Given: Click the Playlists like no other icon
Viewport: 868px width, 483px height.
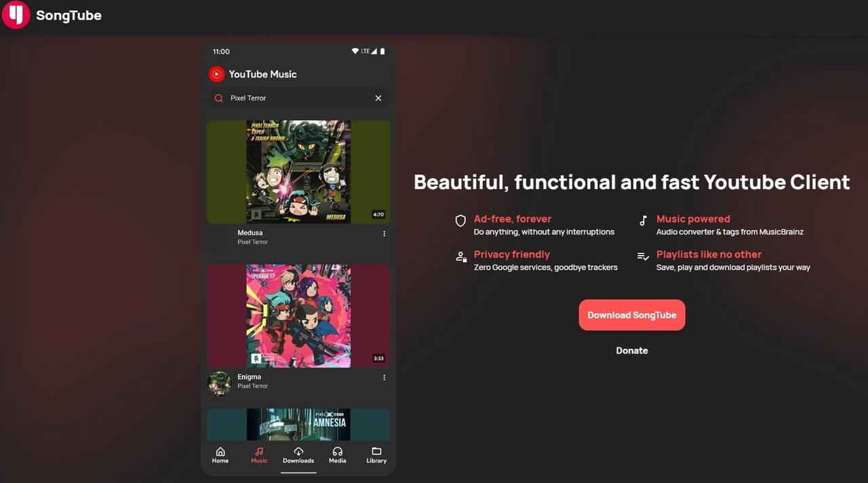Looking at the screenshot, I should click(642, 256).
